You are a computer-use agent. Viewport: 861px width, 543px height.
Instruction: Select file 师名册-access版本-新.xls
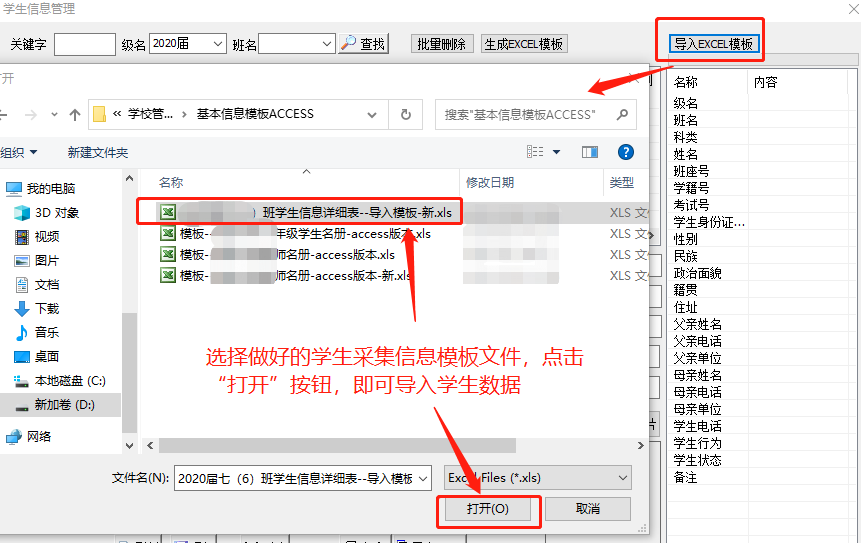(286, 276)
